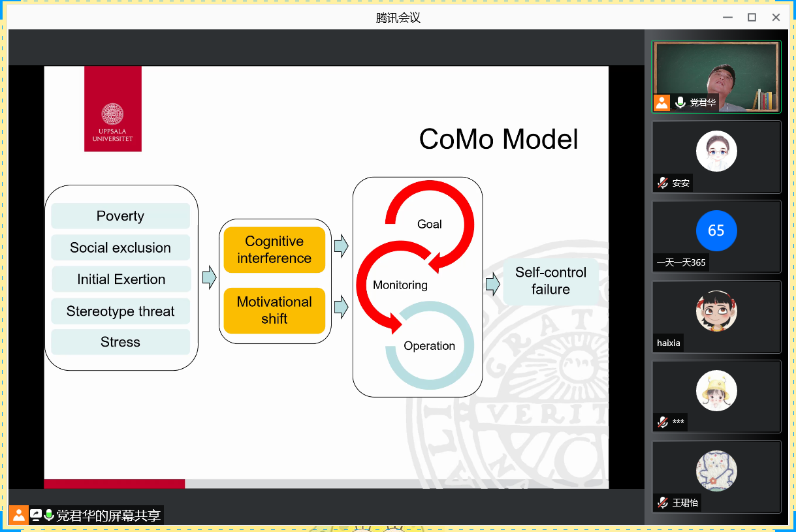Click the green microphone icon beside 党君华's name
796x532 pixels.
[680, 102]
